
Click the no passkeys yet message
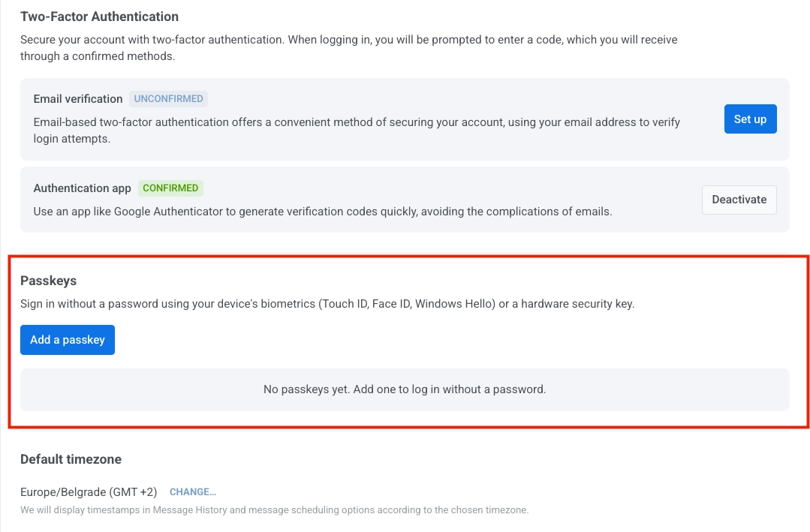click(405, 389)
